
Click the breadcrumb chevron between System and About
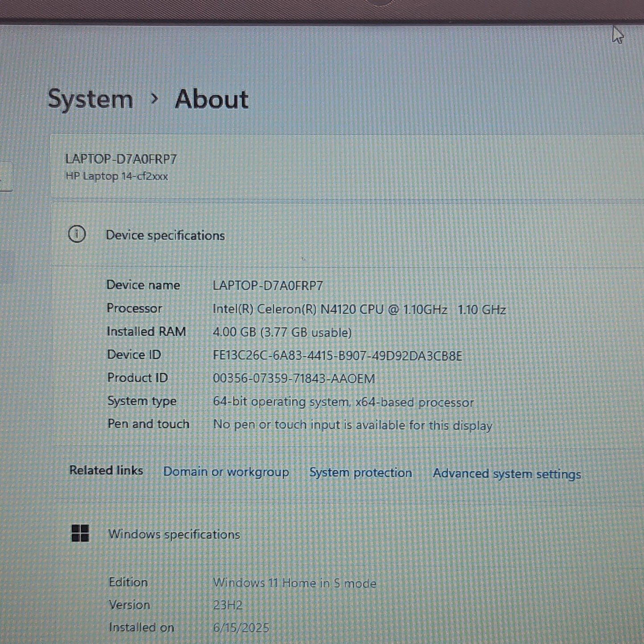154,99
